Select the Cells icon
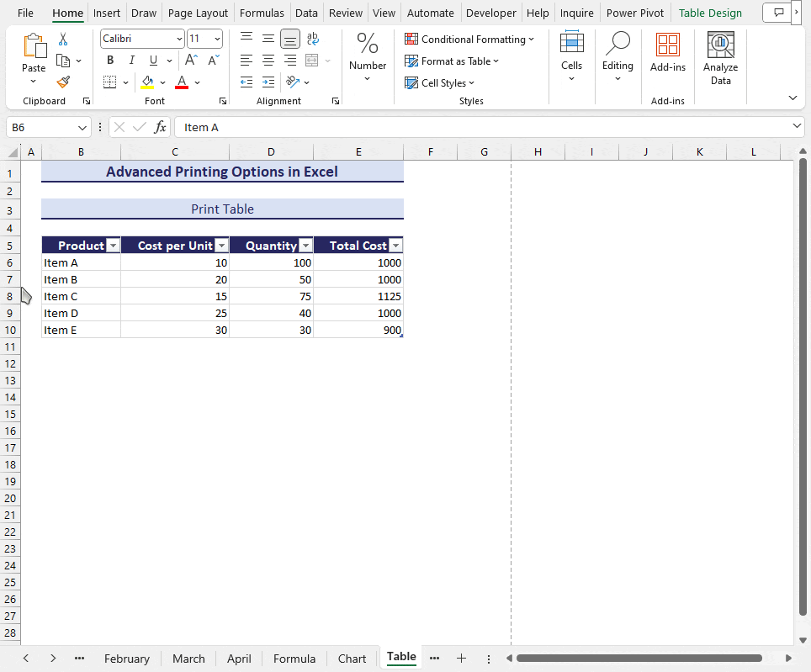The width and height of the screenshot is (811, 672). 572,45
